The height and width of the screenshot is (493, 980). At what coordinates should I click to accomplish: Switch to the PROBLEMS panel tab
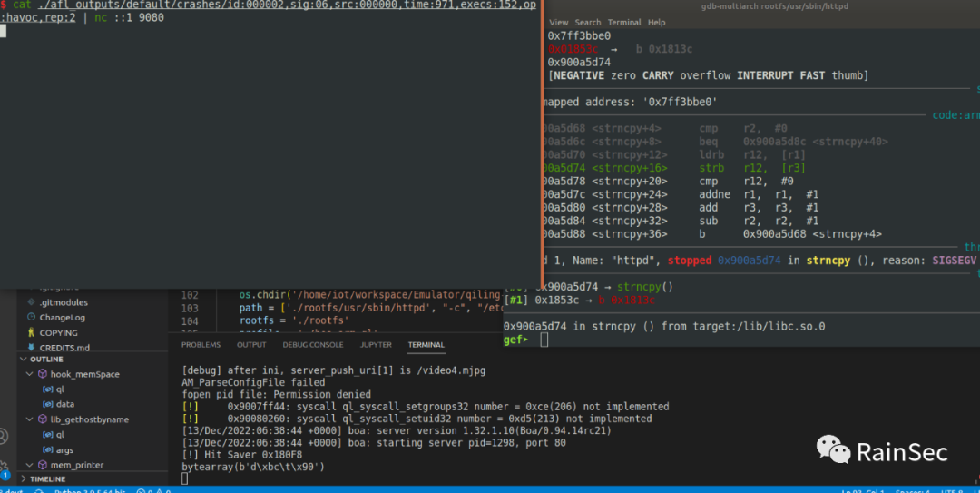point(201,345)
